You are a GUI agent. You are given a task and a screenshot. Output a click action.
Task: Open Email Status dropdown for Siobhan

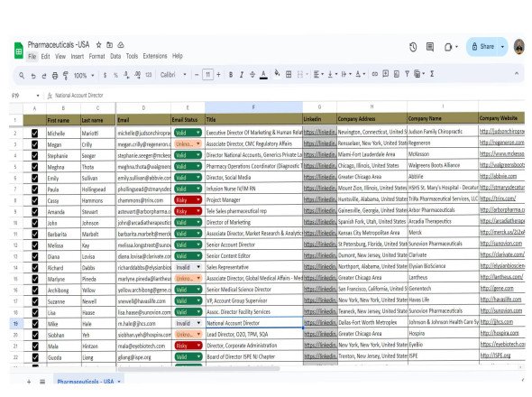point(188,334)
